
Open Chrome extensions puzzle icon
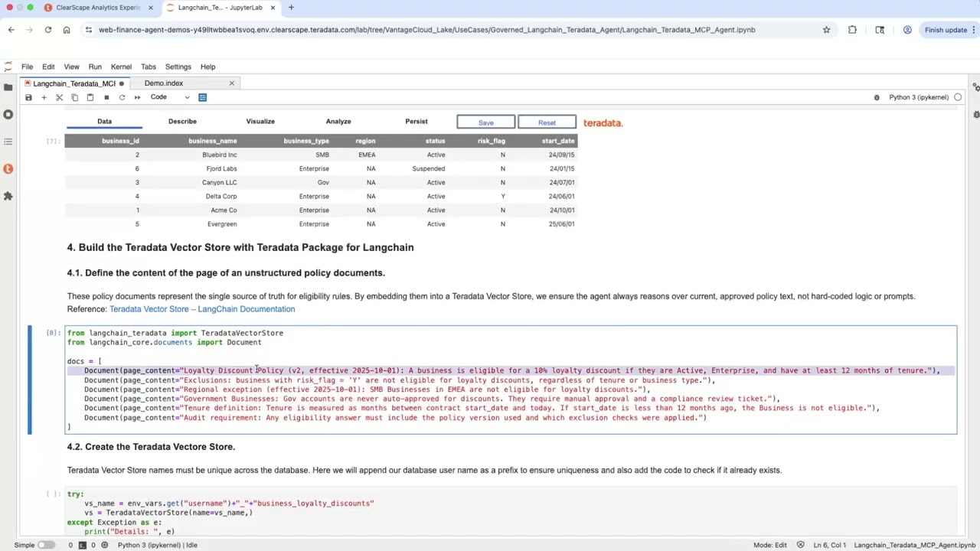[x=852, y=30]
